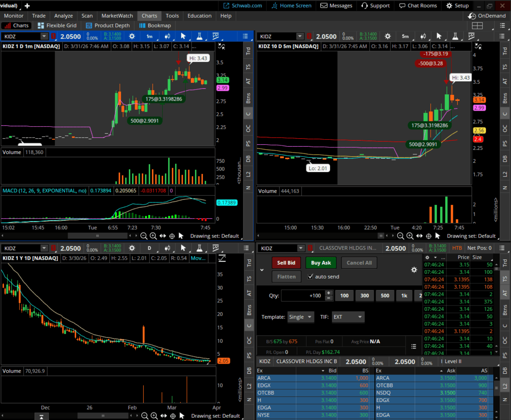Open the Monitor tab
Viewport: 511px width, 420px height.
(14, 16)
